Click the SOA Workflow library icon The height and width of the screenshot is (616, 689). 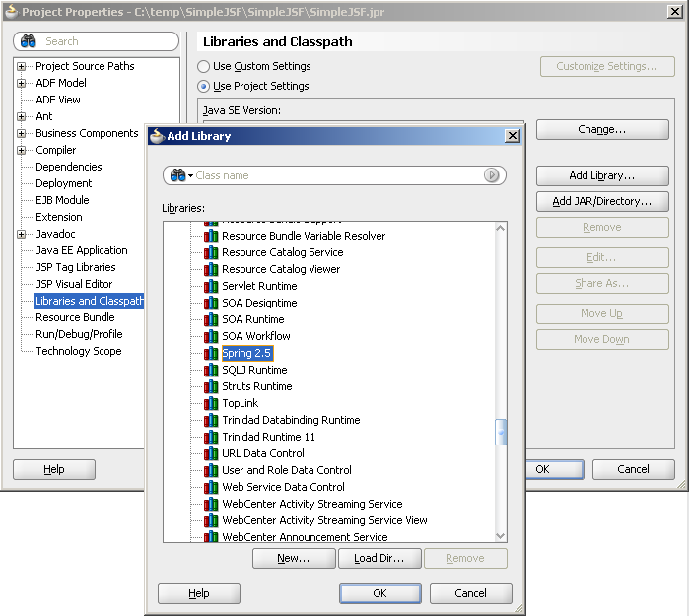(x=211, y=336)
